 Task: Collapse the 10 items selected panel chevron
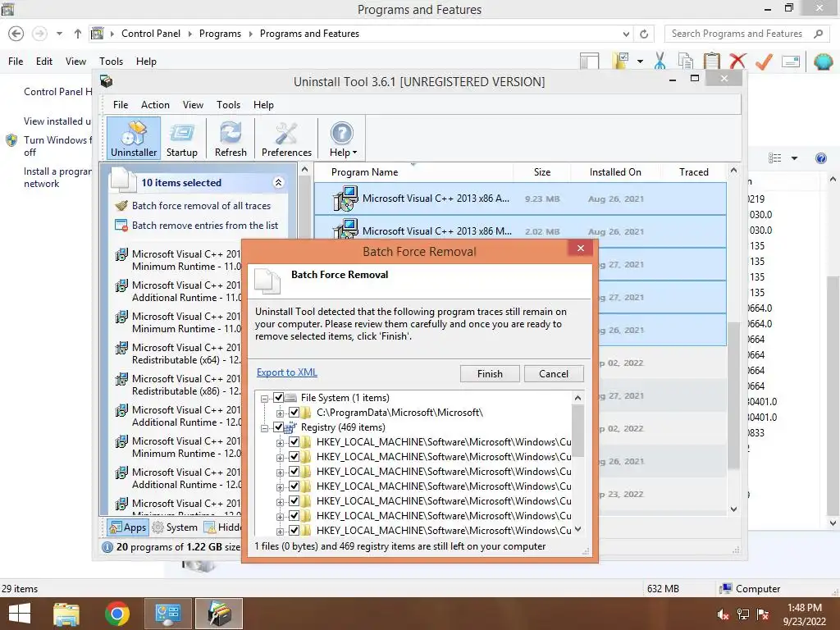click(279, 183)
